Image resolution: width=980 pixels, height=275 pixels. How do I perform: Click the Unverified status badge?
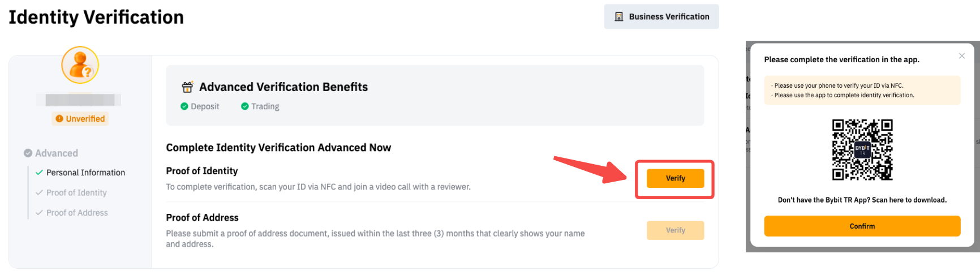click(80, 119)
